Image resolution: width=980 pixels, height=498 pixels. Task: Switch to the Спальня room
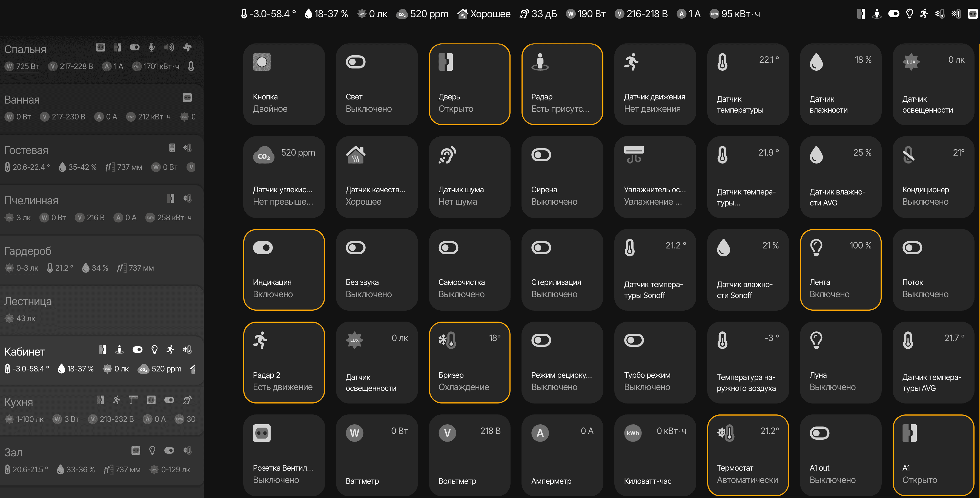[x=25, y=50]
